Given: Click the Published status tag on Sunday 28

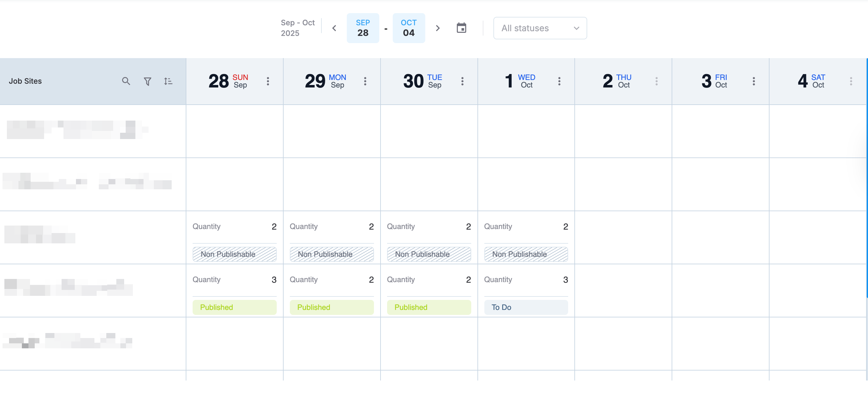Looking at the screenshot, I should point(234,307).
